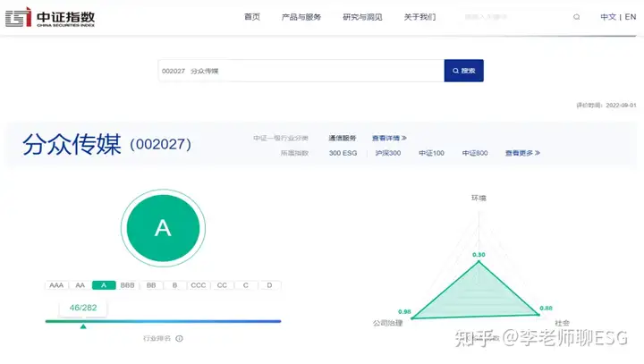Open the 关于我们 menu
The width and height of the screenshot is (644, 364).
(419, 17)
